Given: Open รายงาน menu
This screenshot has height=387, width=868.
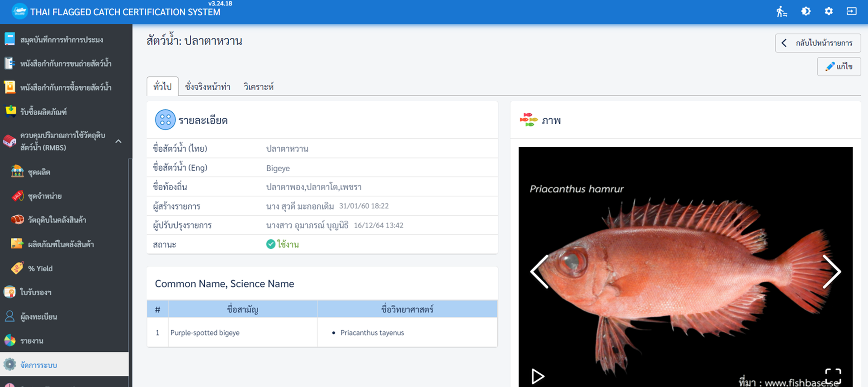Looking at the screenshot, I should [x=64, y=340].
